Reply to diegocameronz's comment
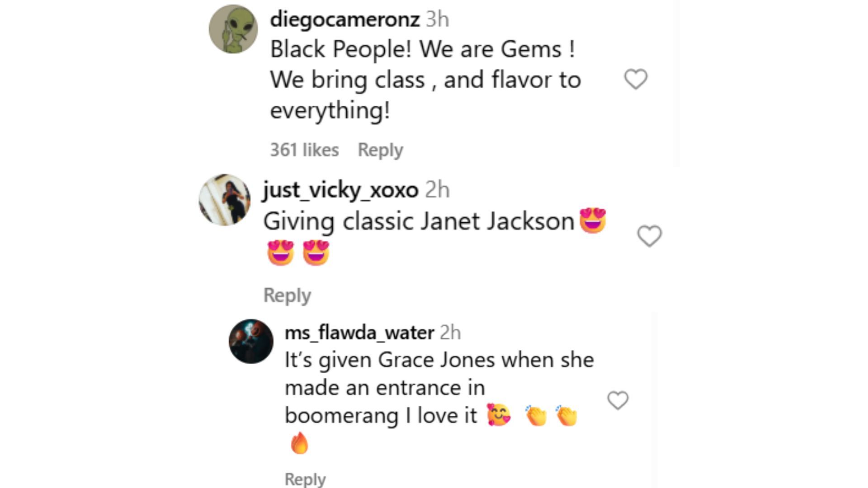This screenshot has height=488, width=868. pyautogui.click(x=380, y=150)
